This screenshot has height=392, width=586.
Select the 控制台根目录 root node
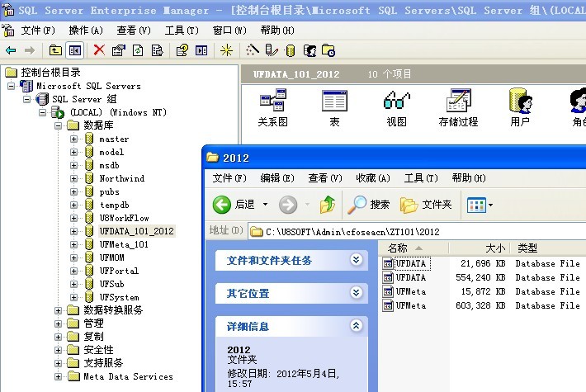[50, 72]
